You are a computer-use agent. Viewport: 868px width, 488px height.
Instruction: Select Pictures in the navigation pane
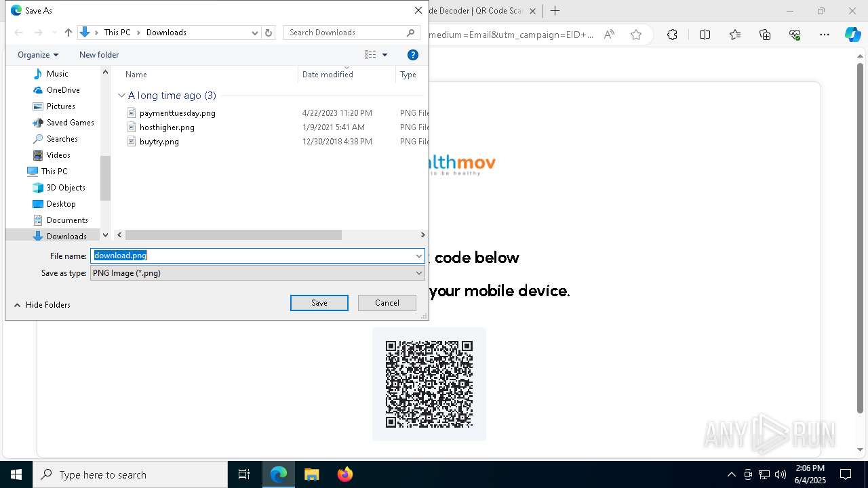pyautogui.click(x=60, y=106)
